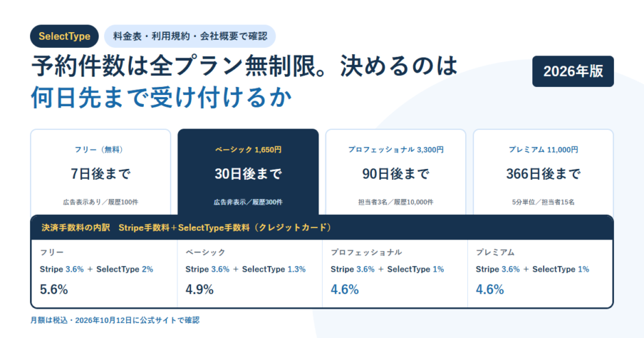Click 広告表示あり/履歴100件 note

click(x=101, y=202)
